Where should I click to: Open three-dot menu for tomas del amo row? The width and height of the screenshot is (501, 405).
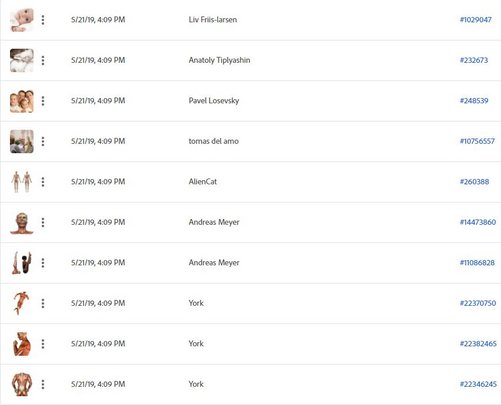43,141
